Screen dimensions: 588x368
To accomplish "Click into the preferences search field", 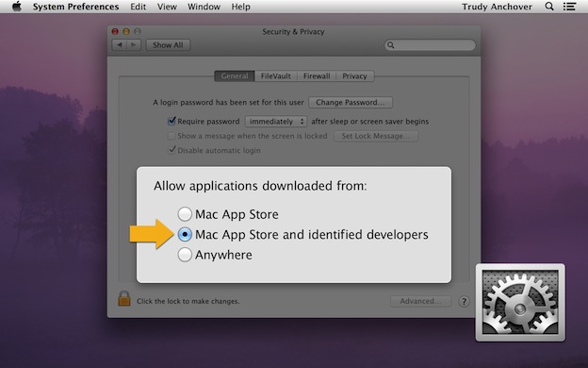I will pyautogui.click(x=430, y=45).
